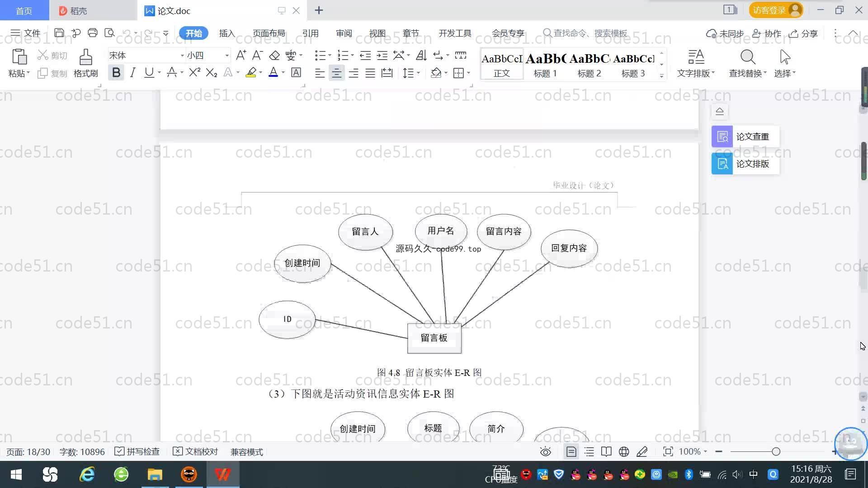Expand the styles gallery
The width and height of the screenshot is (868, 488).
tap(661, 75)
